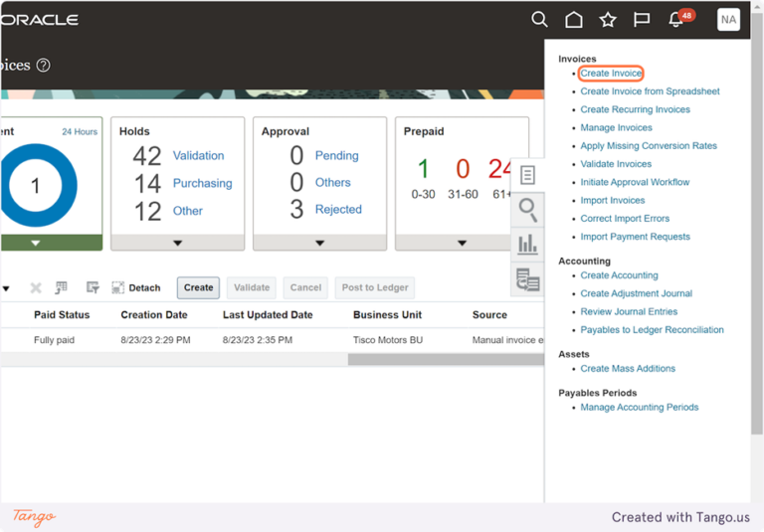Expand the Approval infotile arrow

[320, 243]
